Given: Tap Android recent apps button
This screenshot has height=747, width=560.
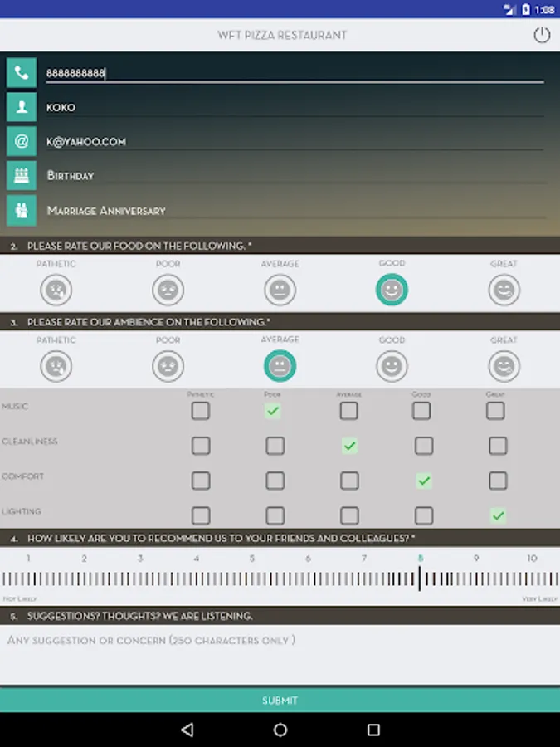Looking at the screenshot, I should [374, 730].
